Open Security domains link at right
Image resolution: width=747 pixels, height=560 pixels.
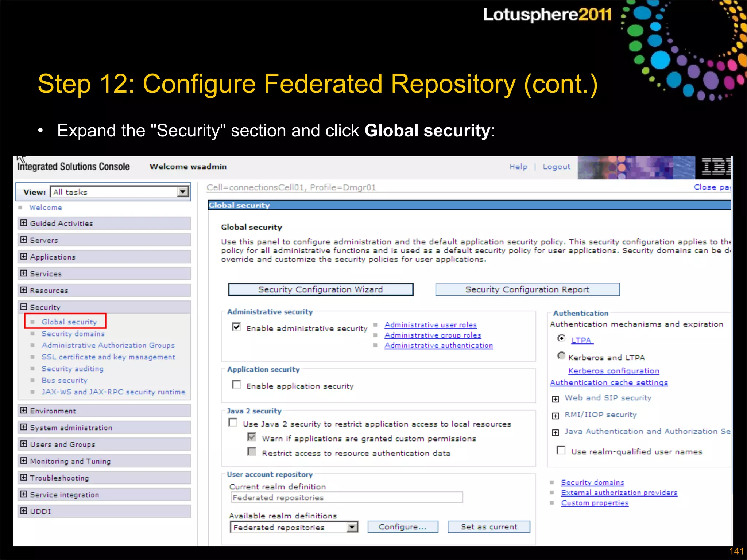pyautogui.click(x=592, y=482)
